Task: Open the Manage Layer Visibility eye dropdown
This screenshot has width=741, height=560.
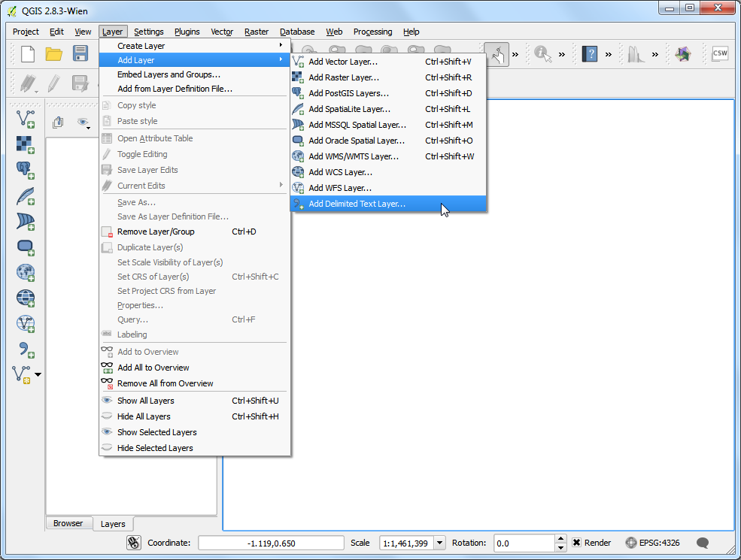Action: tap(84, 123)
